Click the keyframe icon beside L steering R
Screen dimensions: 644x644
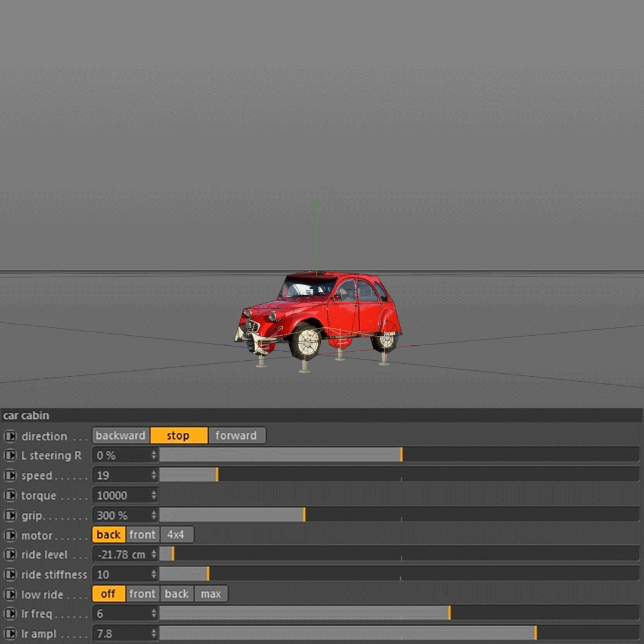[x=10, y=456]
